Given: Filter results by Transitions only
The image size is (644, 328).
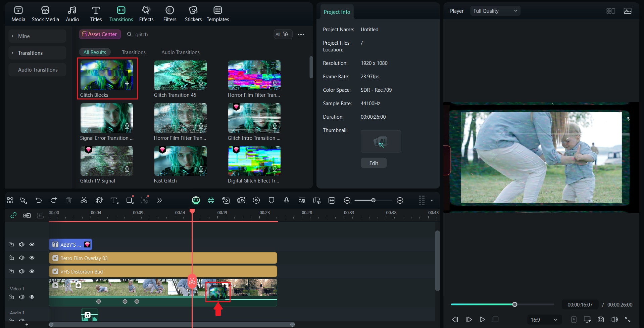Looking at the screenshot, I should point(134,52).
